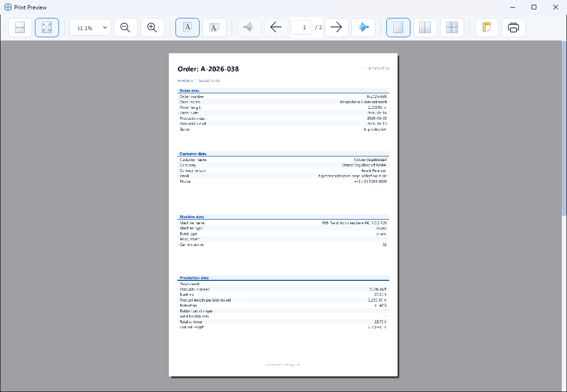This screenshot has height=392, width=567.
Task: Click 'Product length per bobbin set' label
Action: tap(205, 300)
